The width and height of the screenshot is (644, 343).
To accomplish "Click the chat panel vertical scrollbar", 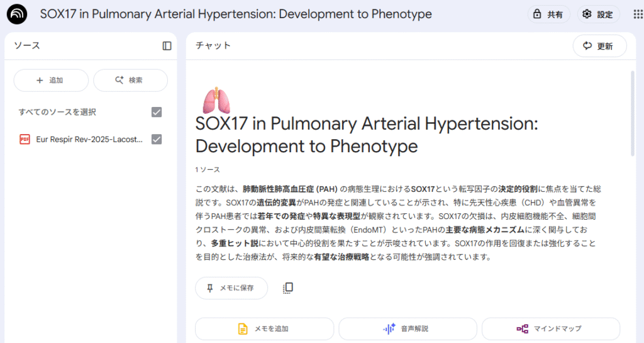I will [632, 113].
